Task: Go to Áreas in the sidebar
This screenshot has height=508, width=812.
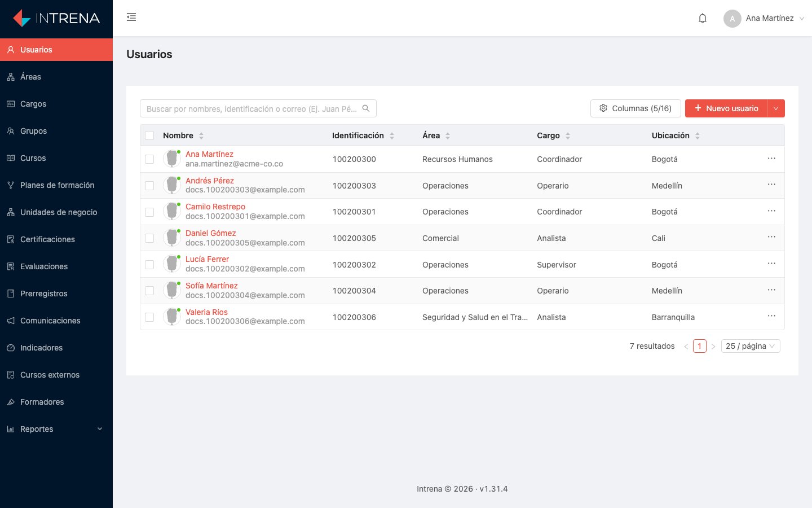Action: pos(56,77)
